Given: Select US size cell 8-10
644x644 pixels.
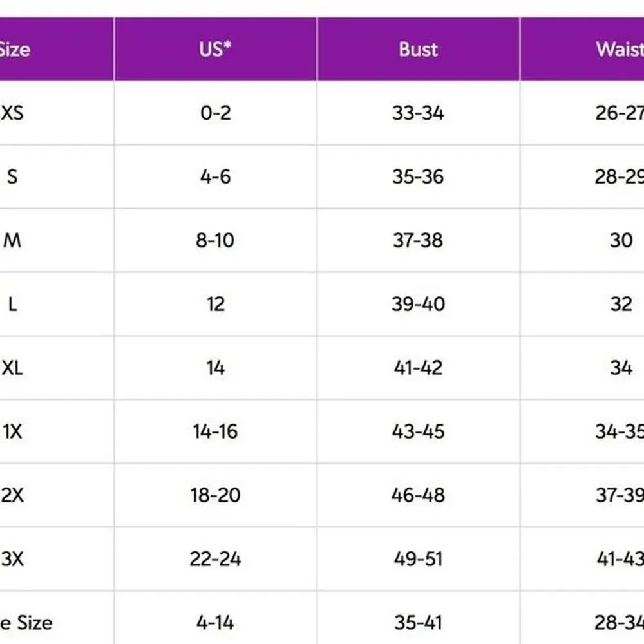Looking at the screenshot, I should (215, 240).
